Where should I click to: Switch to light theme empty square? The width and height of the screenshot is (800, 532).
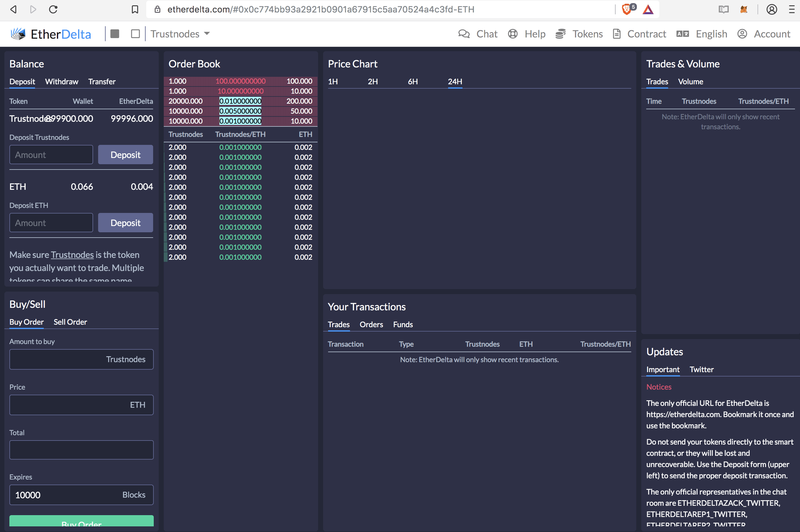pos(136,34)
